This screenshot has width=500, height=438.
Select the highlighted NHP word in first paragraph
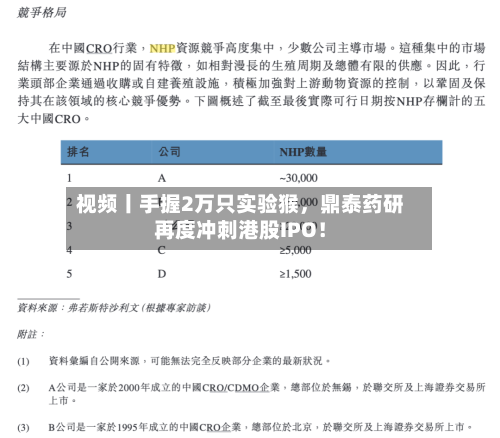162,48
